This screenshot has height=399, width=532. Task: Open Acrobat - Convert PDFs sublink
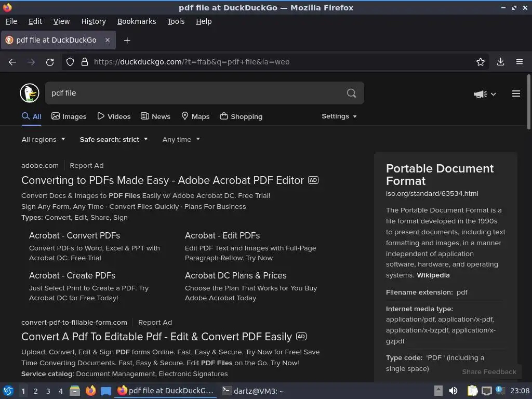point(74,235)
